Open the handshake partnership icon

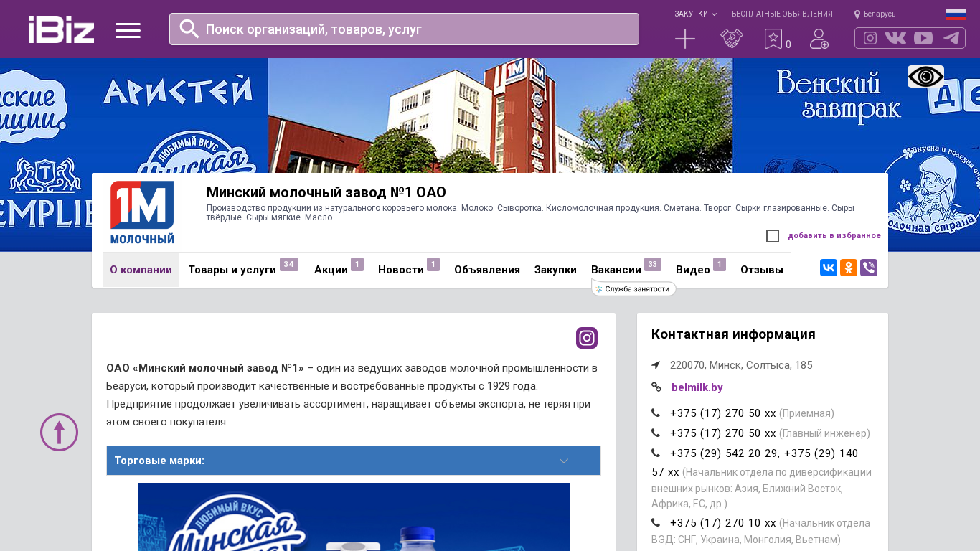tap(732, 39)
